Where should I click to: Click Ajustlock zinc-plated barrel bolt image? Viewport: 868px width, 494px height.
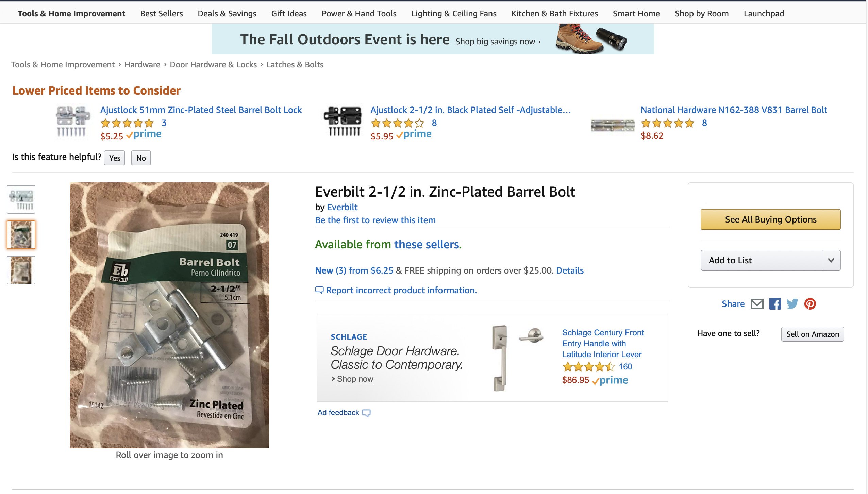click(x=73, y=122)
